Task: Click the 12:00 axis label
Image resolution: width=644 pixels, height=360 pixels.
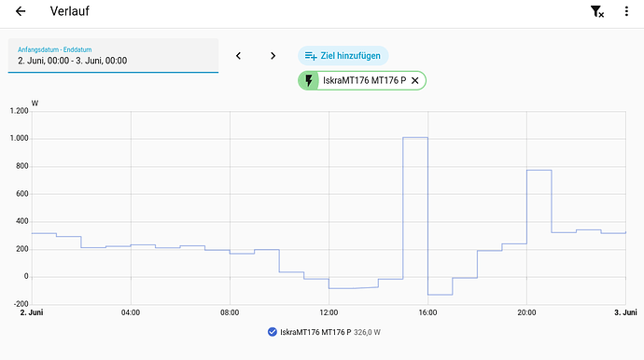Action: [329, 312]
